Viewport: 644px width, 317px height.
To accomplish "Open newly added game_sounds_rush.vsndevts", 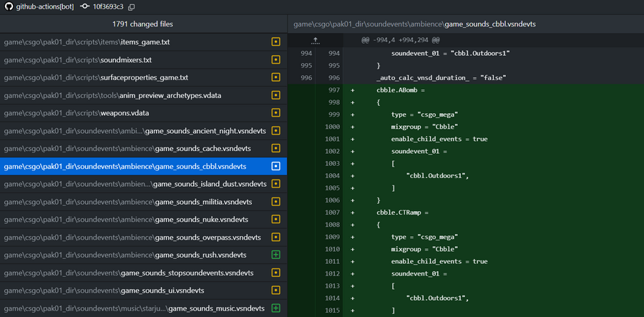I will click(143, 255).
